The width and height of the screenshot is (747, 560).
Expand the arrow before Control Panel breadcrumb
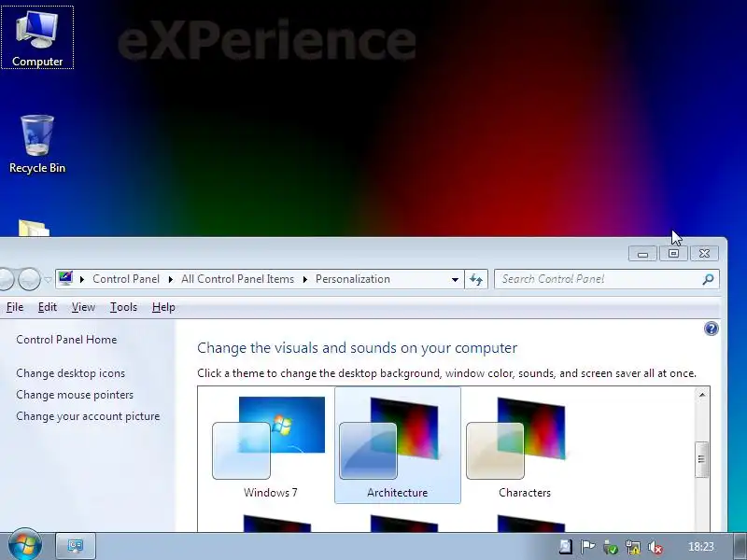[82, 279]
